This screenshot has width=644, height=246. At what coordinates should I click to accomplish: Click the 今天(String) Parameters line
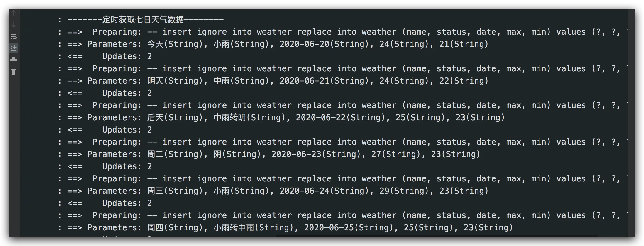(x=273, y=44)
